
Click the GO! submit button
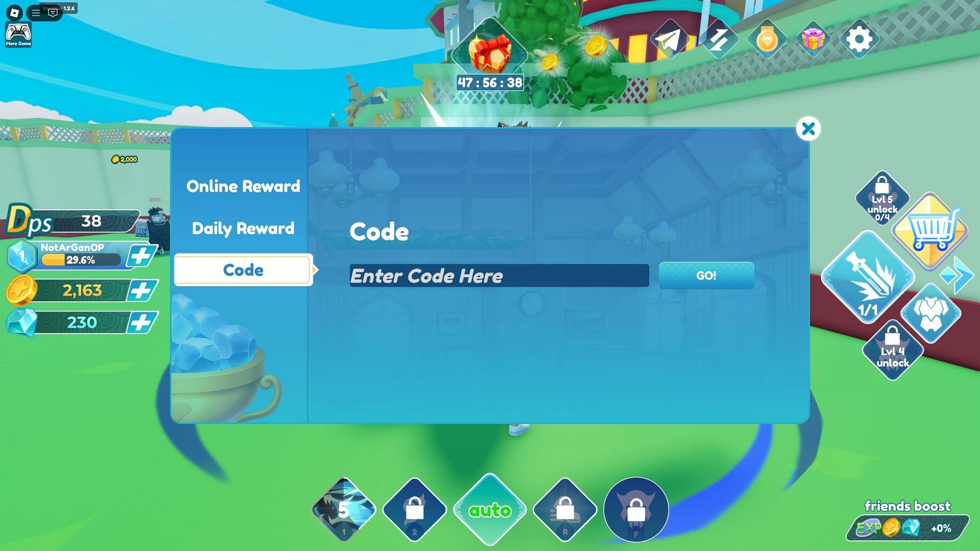tap(706, 275)
